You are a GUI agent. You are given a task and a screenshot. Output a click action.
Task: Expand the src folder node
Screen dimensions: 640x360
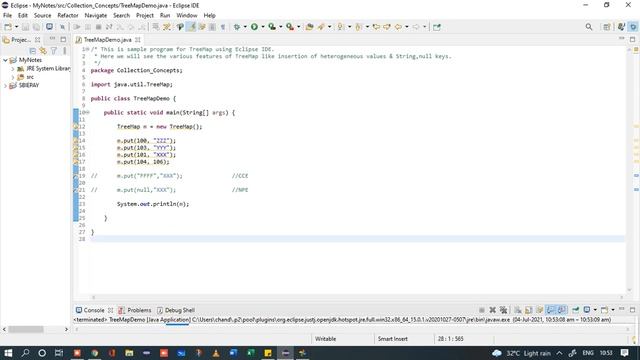(x=13, y=77)
